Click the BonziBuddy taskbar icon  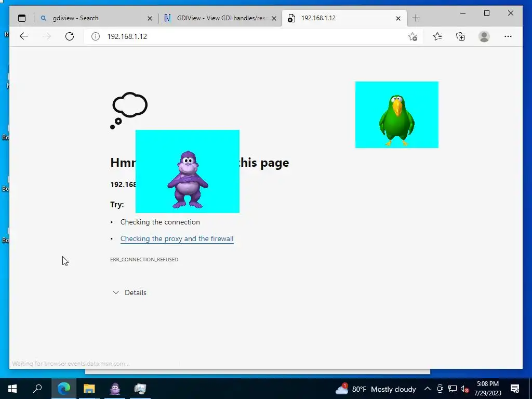(x=115, y=389)
